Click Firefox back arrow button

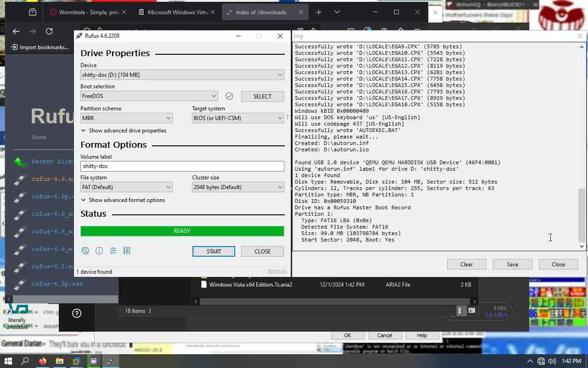16,31
